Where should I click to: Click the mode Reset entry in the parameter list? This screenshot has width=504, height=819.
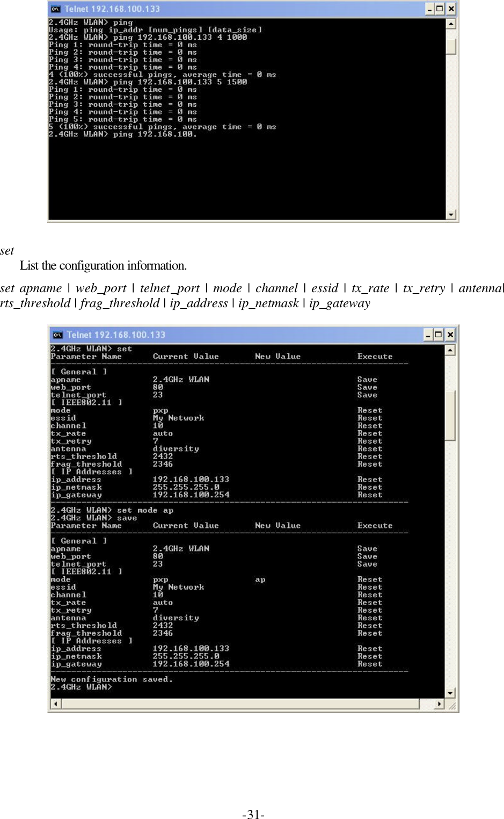tap(370, 410)
